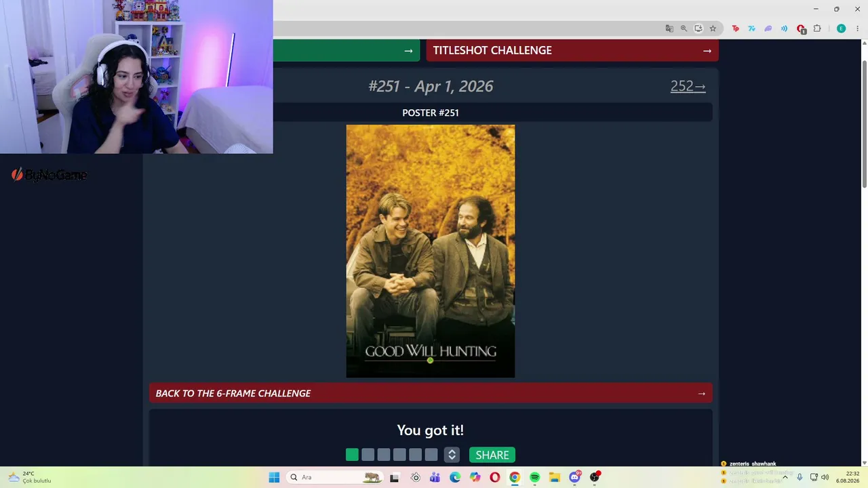Viewport: 868px width, 488px height.
Task: Click the left green banner arrow
Action: (408, 51)
